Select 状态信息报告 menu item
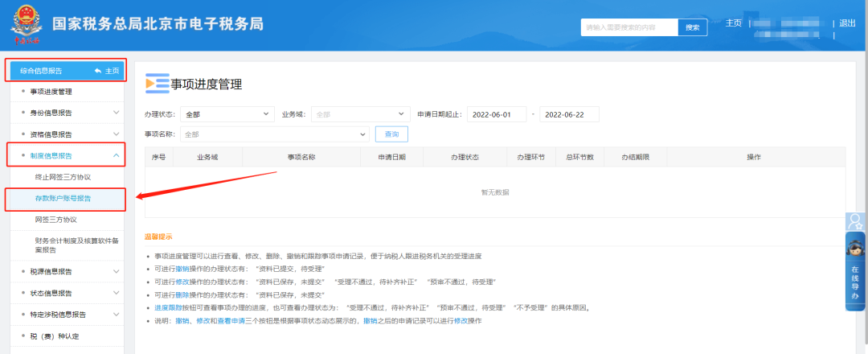This screenshot has width=868, height=354. click(x=51, y=294)
